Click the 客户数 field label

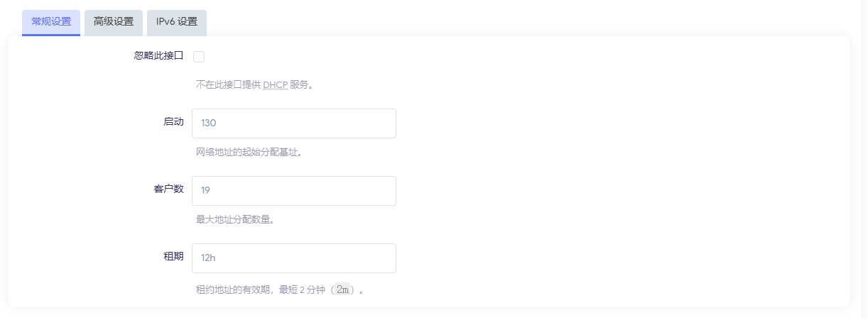pos(168,189)
